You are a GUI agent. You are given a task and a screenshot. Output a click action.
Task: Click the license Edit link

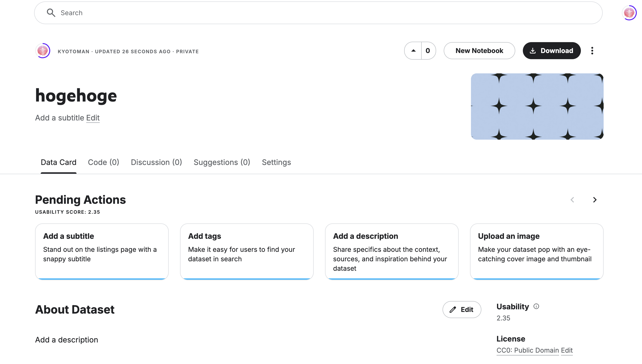567,350
